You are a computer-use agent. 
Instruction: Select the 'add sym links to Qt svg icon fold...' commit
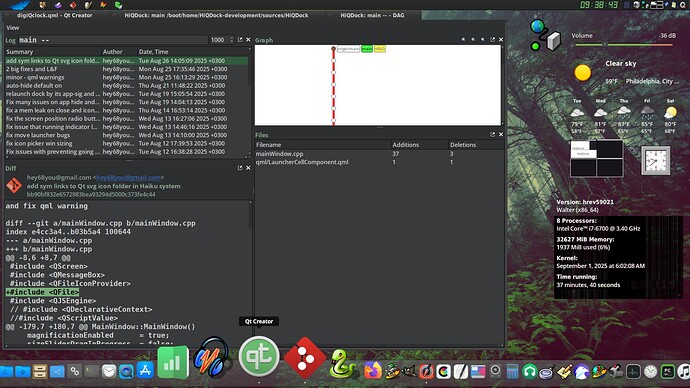127,61
